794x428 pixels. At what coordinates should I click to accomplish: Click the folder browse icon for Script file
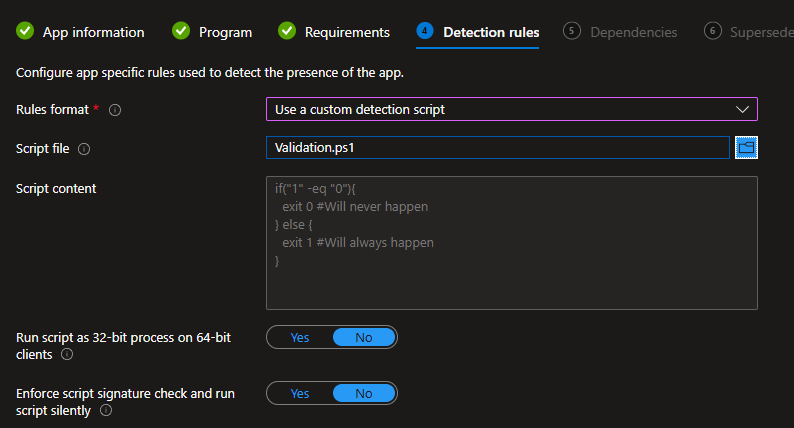click(x=746, y=148)
